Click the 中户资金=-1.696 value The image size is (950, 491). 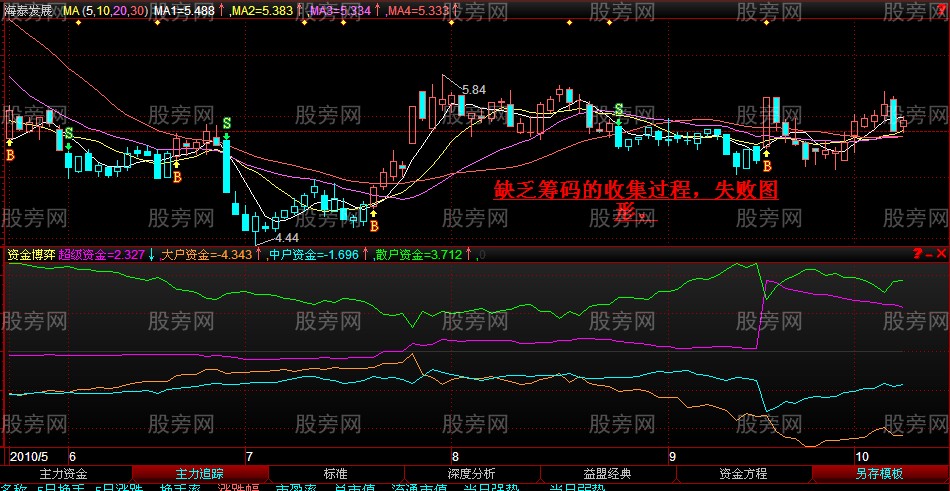coord(314,255)
